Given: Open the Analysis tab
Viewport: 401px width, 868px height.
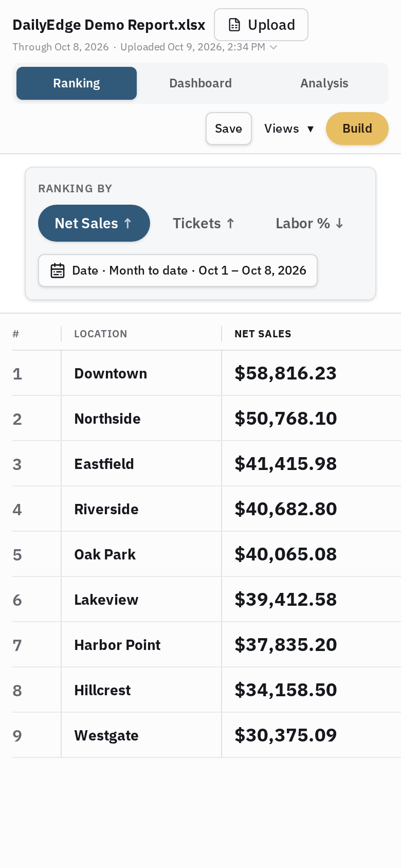Looking at the screenshot, I should (324, 83).
